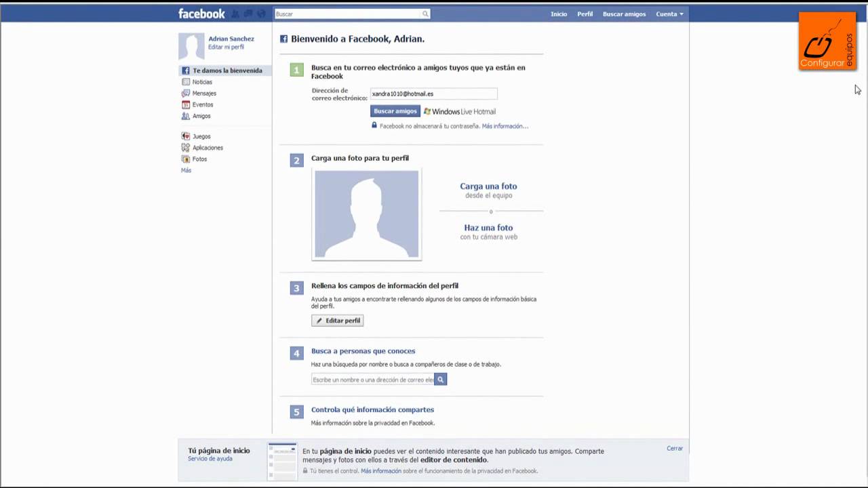868x488 pixels.
Task: Click the Amigos sidebar icon
Action: tap(185, 116)
